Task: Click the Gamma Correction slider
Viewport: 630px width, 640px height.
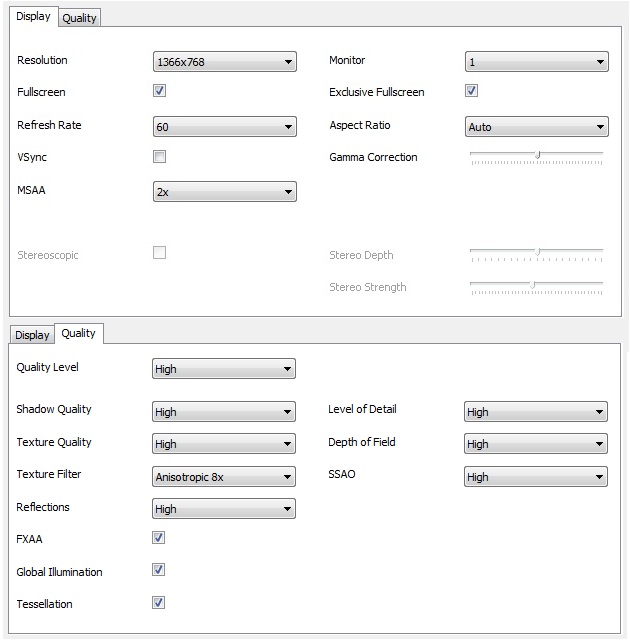Action: point(537,155)
